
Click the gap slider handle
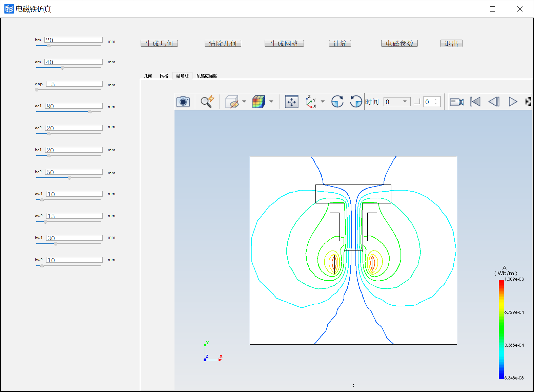tap(37, 90)
